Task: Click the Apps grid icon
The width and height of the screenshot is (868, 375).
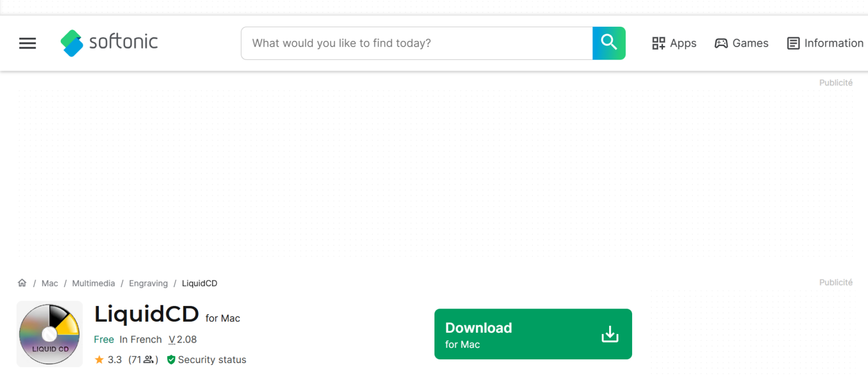Action: (658, 43)
